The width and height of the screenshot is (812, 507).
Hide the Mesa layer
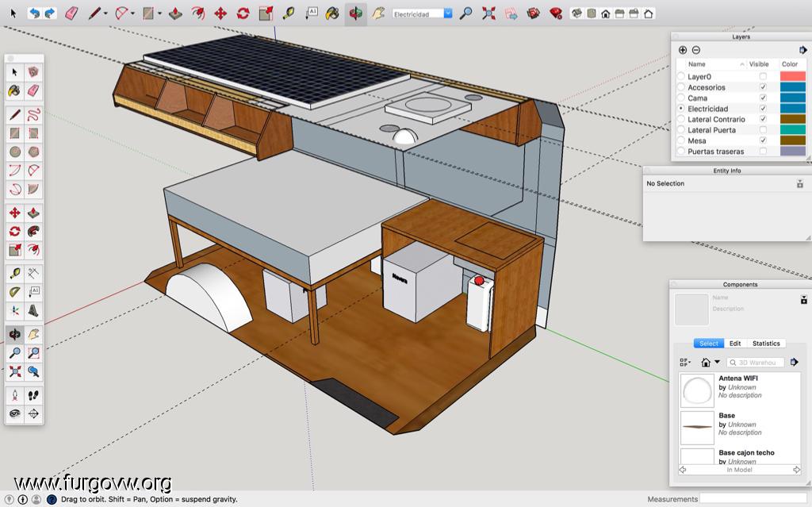pos(763,140)
